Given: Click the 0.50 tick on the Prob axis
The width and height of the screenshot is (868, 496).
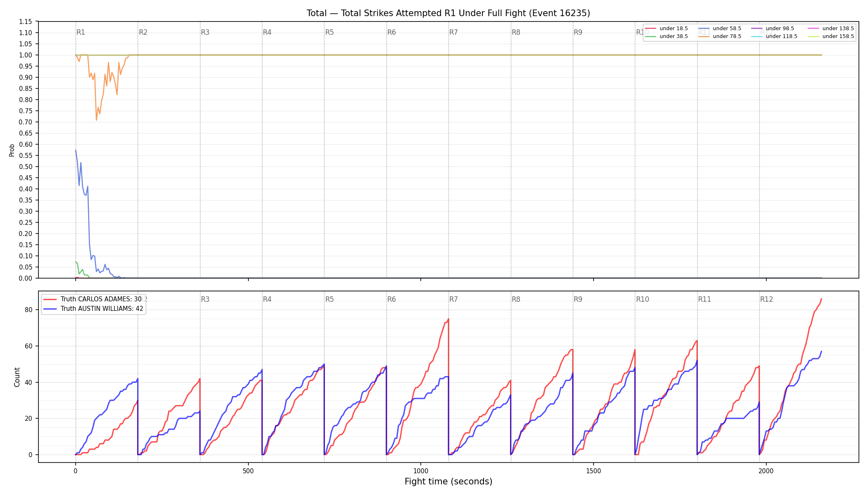Looking at the screenshot, I should coord(26,167).
